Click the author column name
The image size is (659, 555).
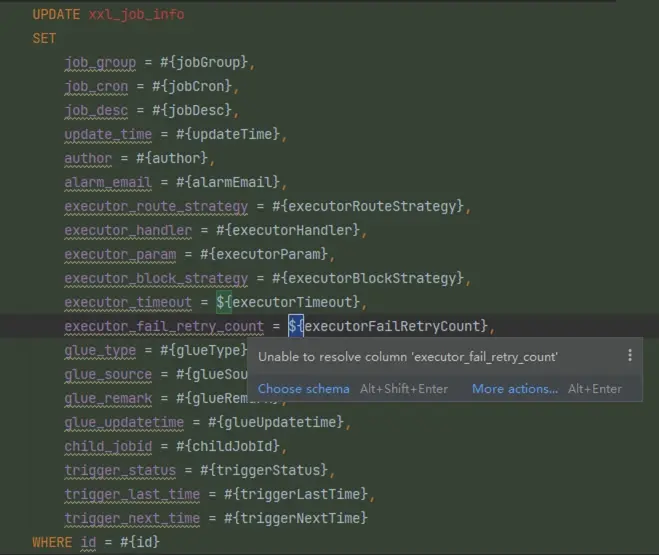[88, 158]
